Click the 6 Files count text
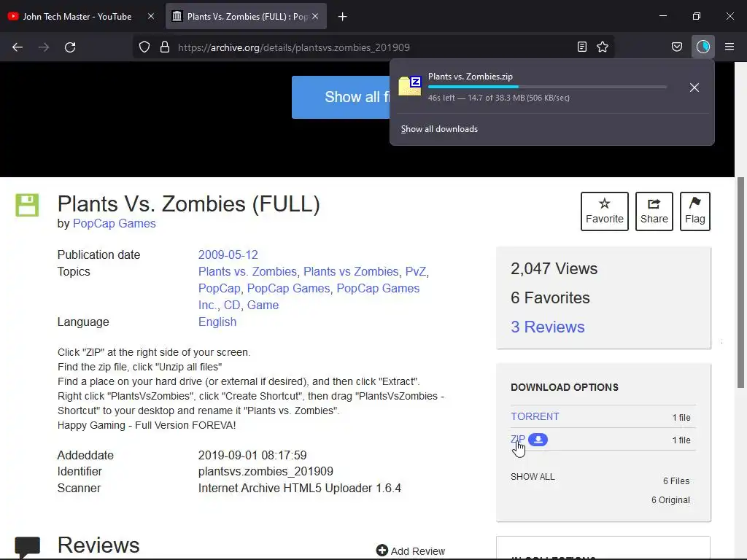This screenshot has height=560, width=747. tap(676, 481)
